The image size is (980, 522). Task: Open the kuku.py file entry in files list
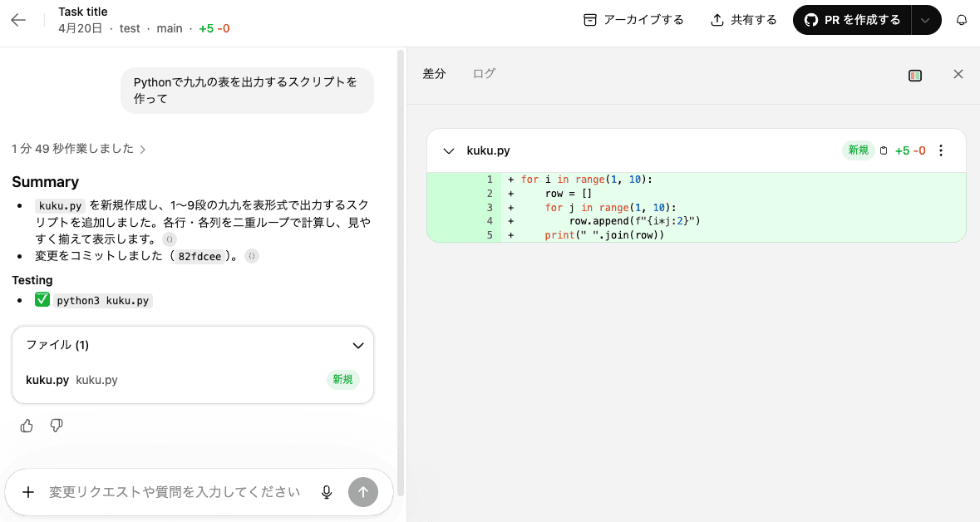(x=193, y=380)
